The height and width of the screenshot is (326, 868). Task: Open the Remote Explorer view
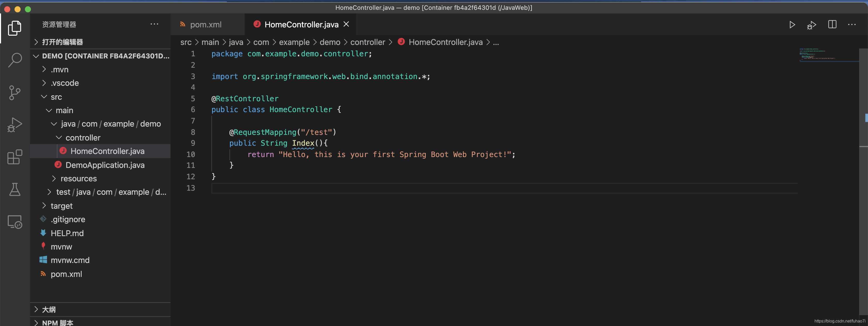coord(14,222)
